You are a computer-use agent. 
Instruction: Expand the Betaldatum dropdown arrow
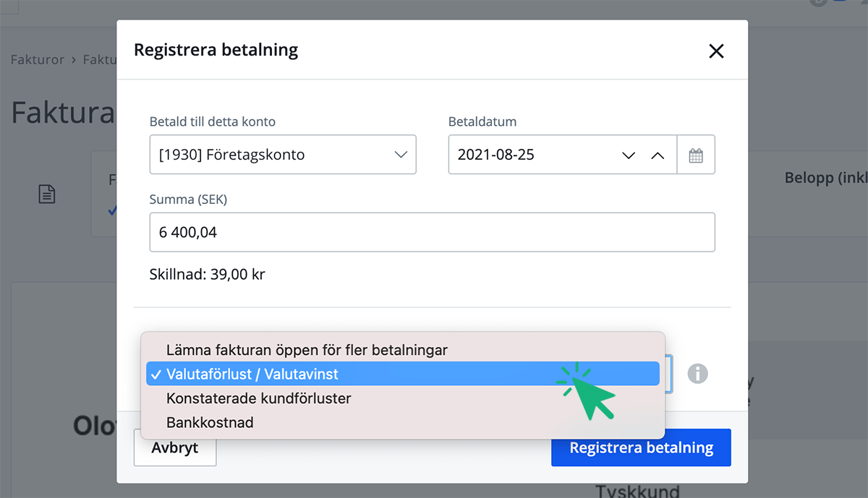628,155
